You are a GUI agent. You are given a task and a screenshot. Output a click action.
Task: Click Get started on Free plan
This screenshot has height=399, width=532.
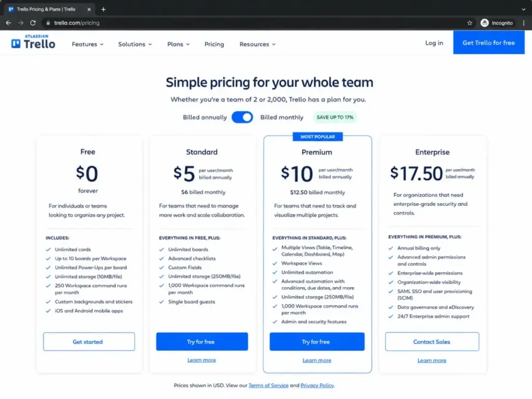click(x=89, y=342)
